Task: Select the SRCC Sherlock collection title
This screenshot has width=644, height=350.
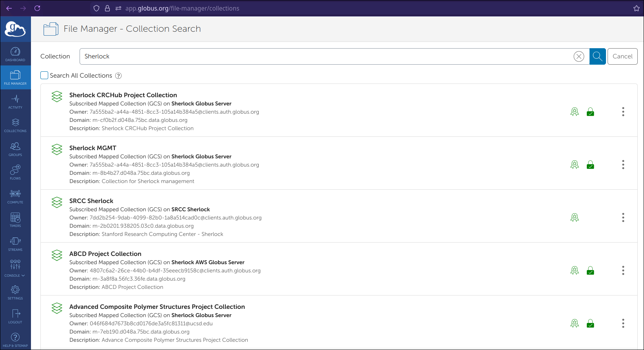Action: [91, 201]
